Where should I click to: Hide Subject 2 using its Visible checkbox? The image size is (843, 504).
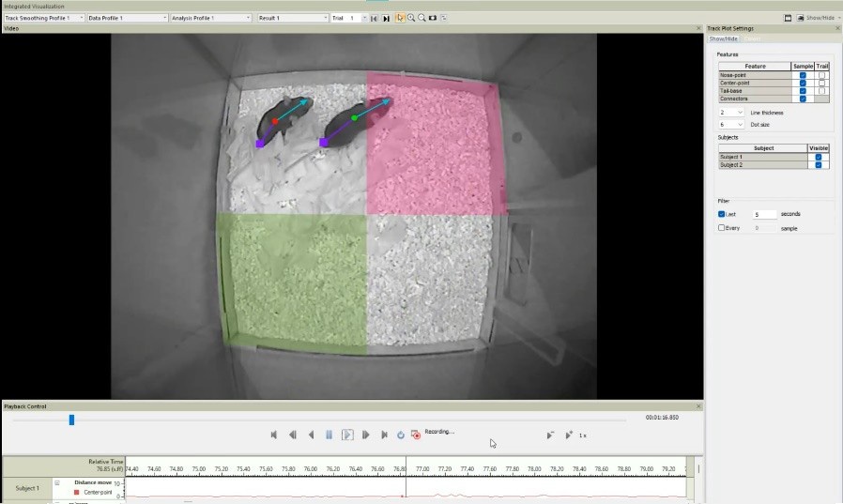[818, 164]
